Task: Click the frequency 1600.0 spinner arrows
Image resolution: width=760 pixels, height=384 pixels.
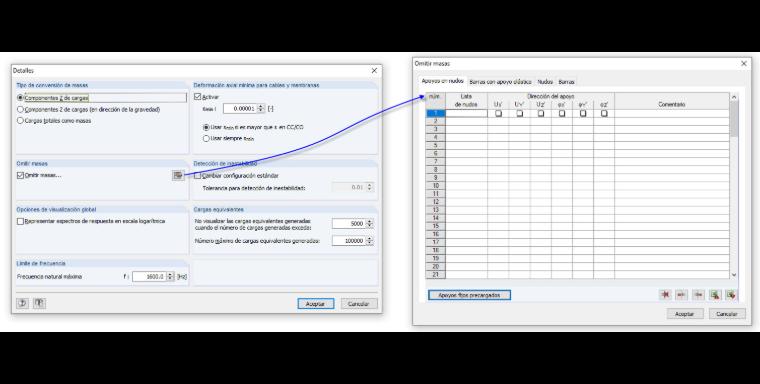Action: [170, 276]
